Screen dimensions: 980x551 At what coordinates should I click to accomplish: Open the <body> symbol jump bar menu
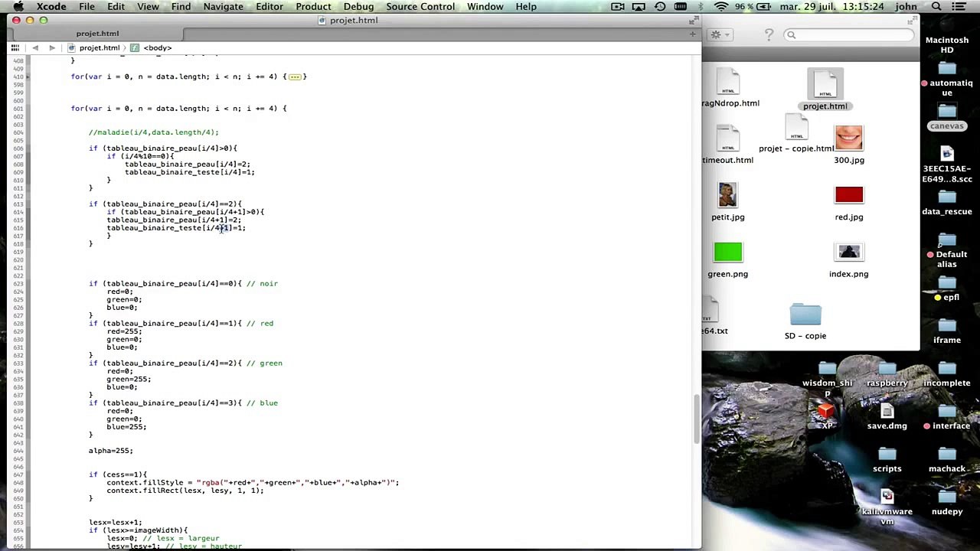point(152,47)
